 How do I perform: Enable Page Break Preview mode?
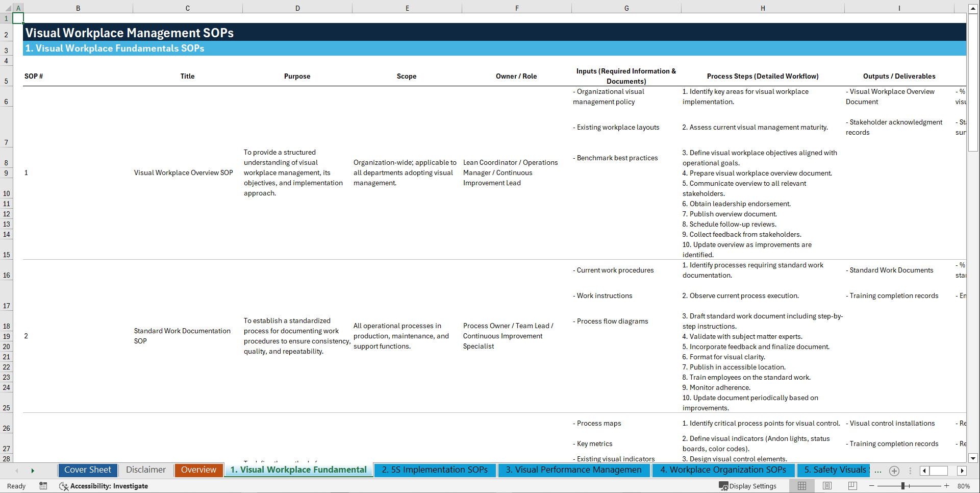tap(852, 486)
